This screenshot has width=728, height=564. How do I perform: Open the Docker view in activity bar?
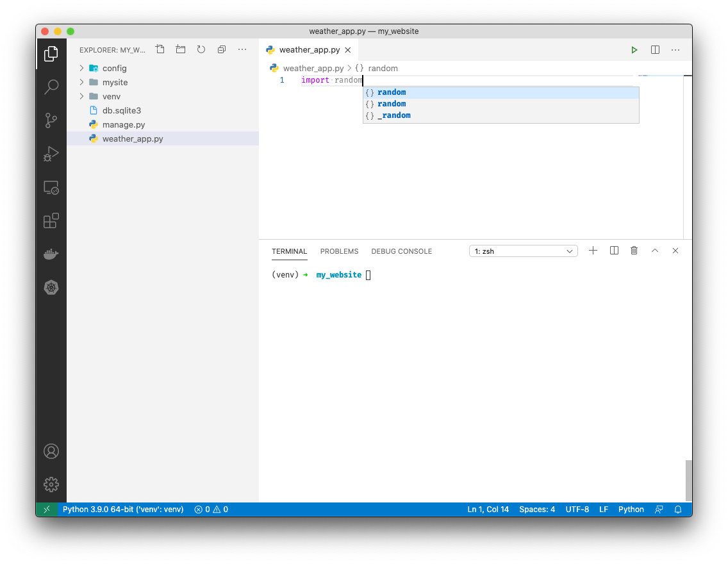pos(51,254)
